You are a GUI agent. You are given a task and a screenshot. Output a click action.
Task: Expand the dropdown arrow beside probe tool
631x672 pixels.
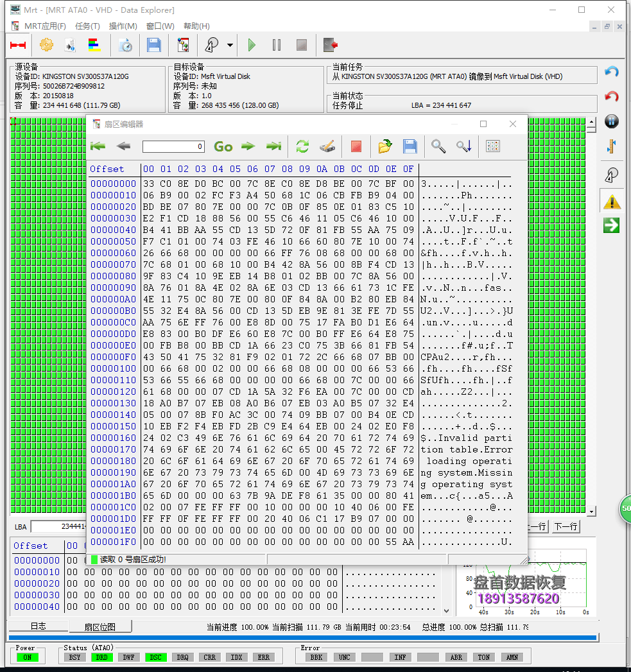point(230,45)
